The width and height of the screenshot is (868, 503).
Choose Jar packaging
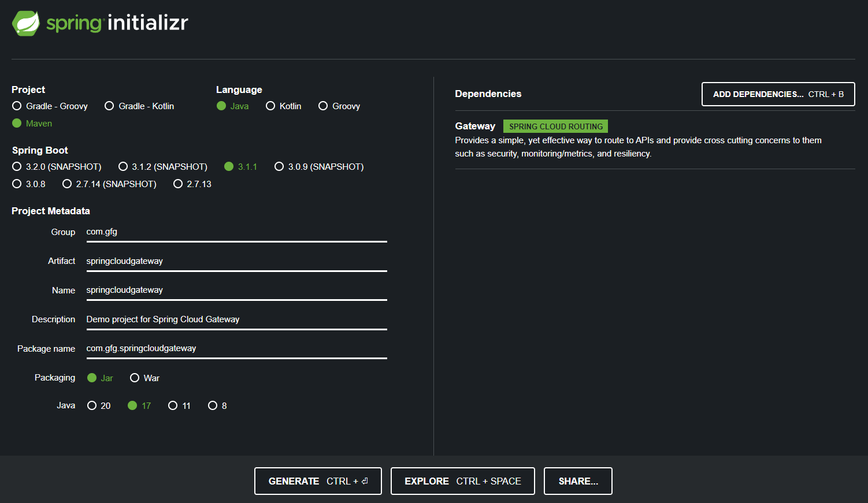coord(100,378)
